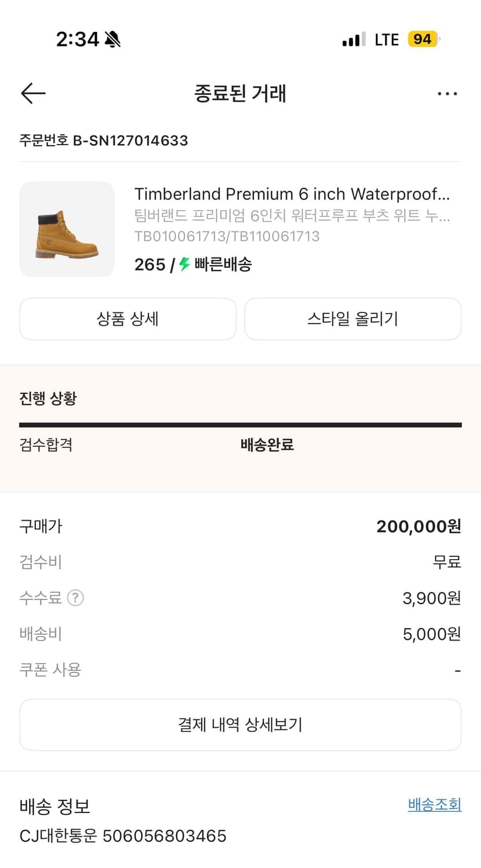Tap the muted bell icon in status bar
This screenshot has height=868, width=481.
click(x=112, y=39)
